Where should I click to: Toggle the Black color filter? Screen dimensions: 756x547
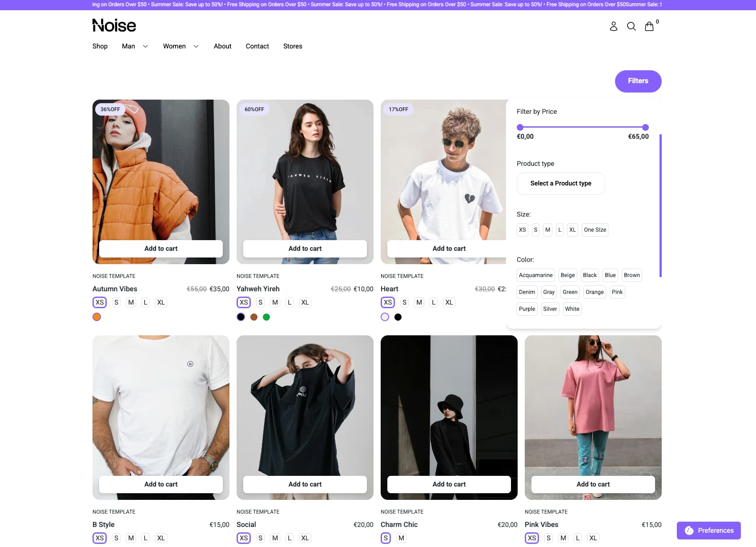point(590,275)
